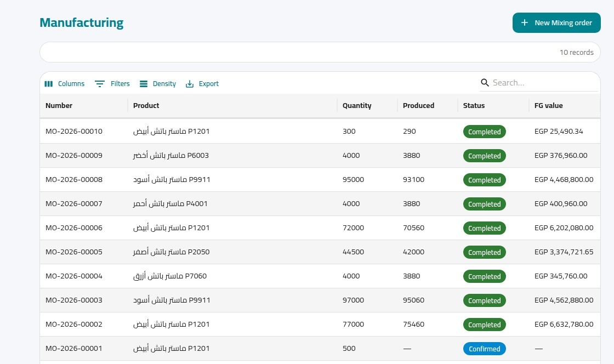
Task: Click the Confirmed status badge
Action: point(485,349)
